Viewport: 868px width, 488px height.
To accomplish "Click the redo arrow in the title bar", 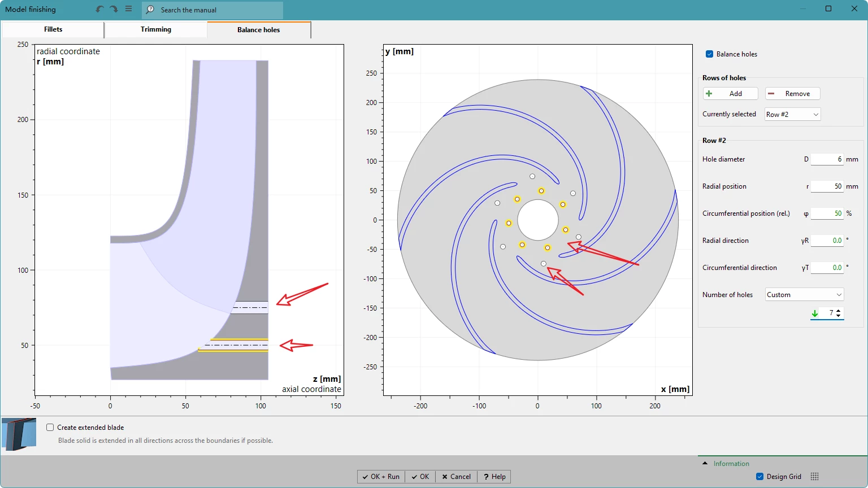I will 114,9.
